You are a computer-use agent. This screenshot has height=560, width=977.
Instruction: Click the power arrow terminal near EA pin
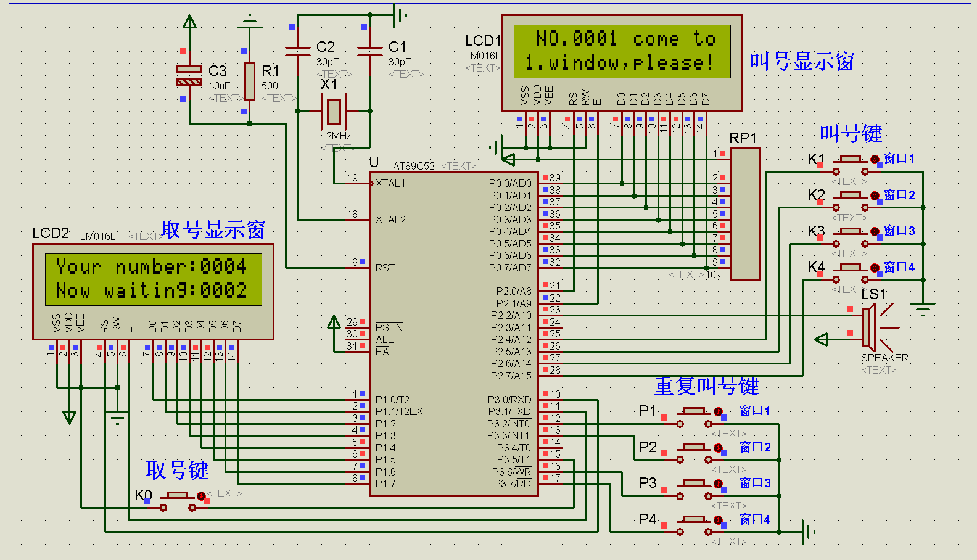pos(334,322)
